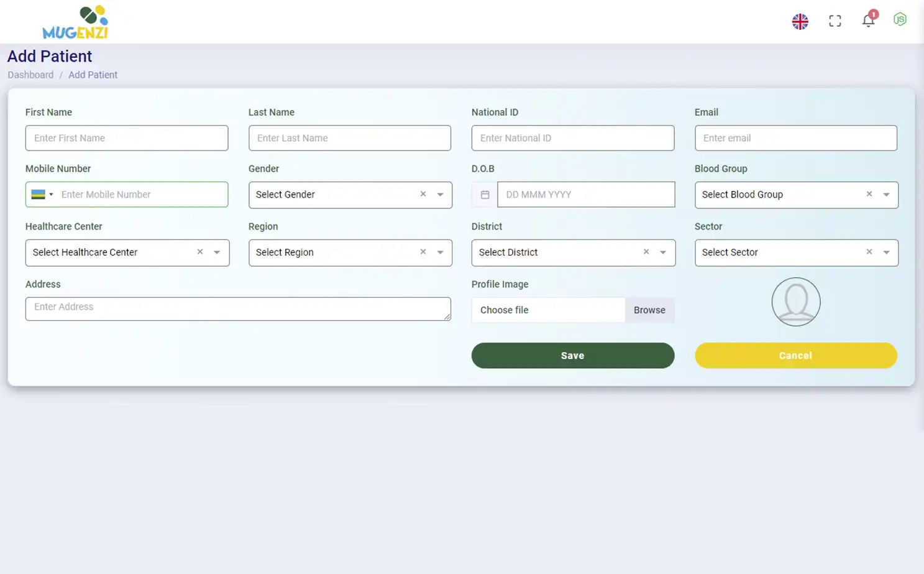Click the calendar icon beside D.O.B
The image size is (924, 574).
pos(485,195)
